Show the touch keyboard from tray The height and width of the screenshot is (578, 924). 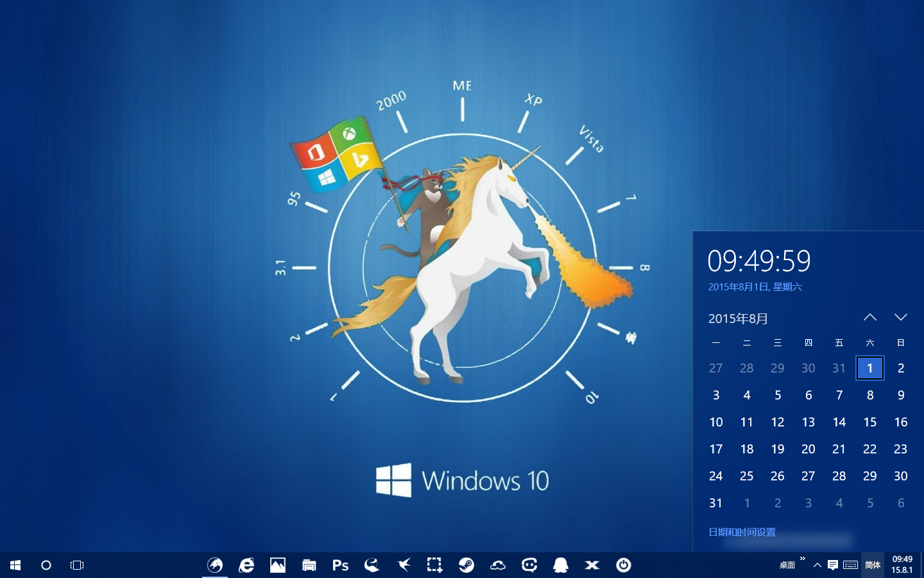pos(851,565)
